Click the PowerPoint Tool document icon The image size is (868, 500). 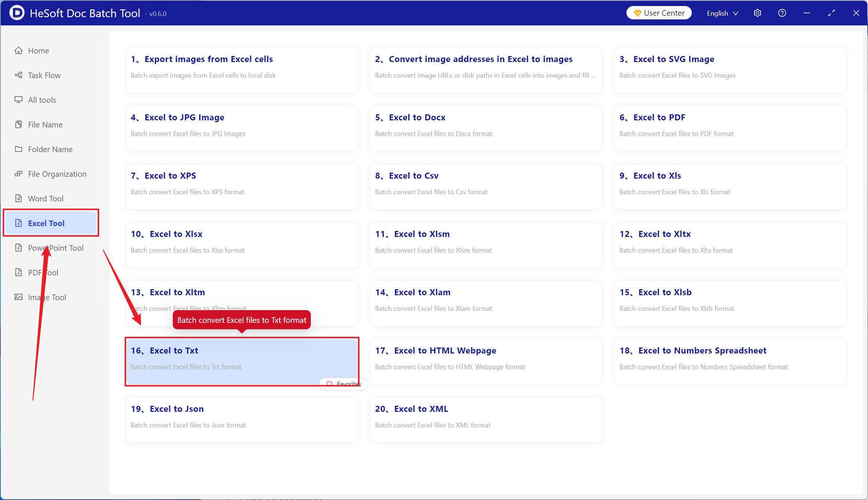[18, 248]
